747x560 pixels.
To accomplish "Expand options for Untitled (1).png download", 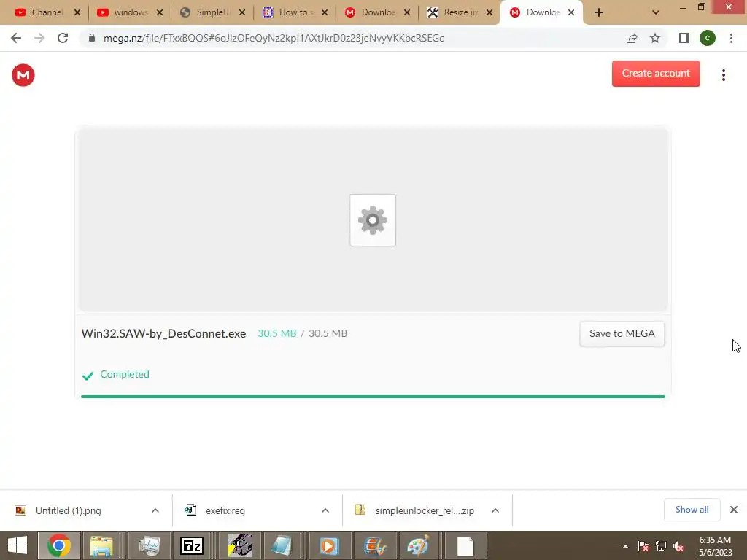I will (155, 510).
